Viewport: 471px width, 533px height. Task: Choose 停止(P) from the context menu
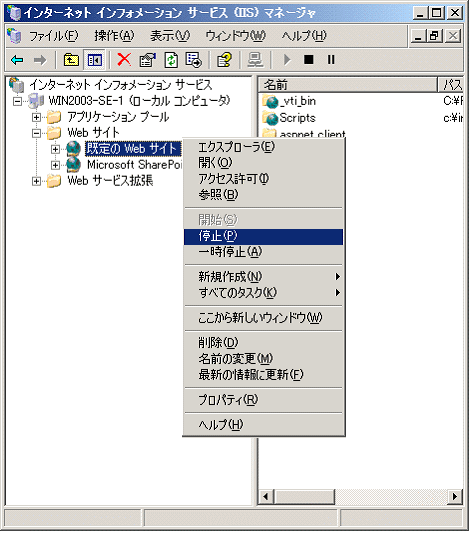[264, 237]
